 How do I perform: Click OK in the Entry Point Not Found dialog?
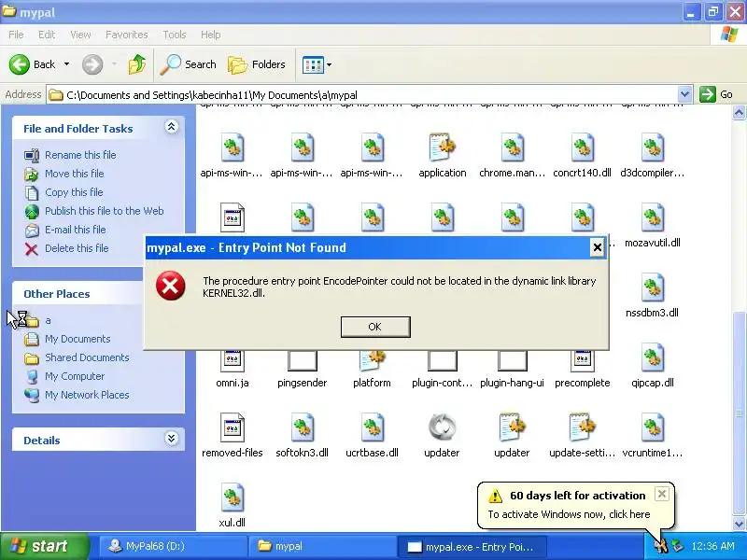375,327
